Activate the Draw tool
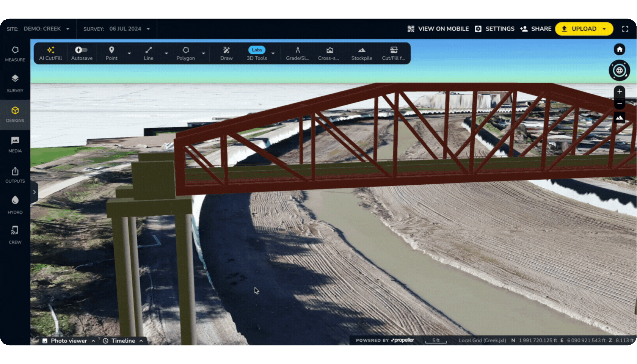This screenshot has height=364, width=637. 226,53
